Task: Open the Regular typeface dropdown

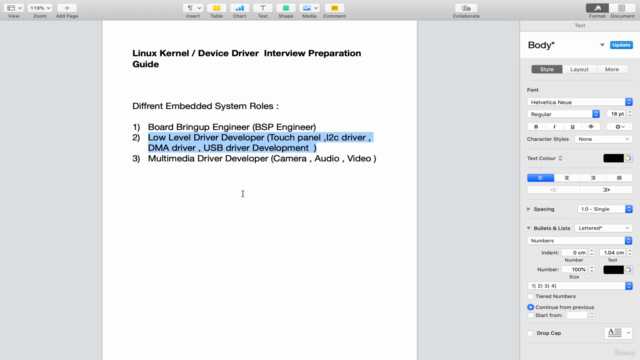Action: (563, 114)
